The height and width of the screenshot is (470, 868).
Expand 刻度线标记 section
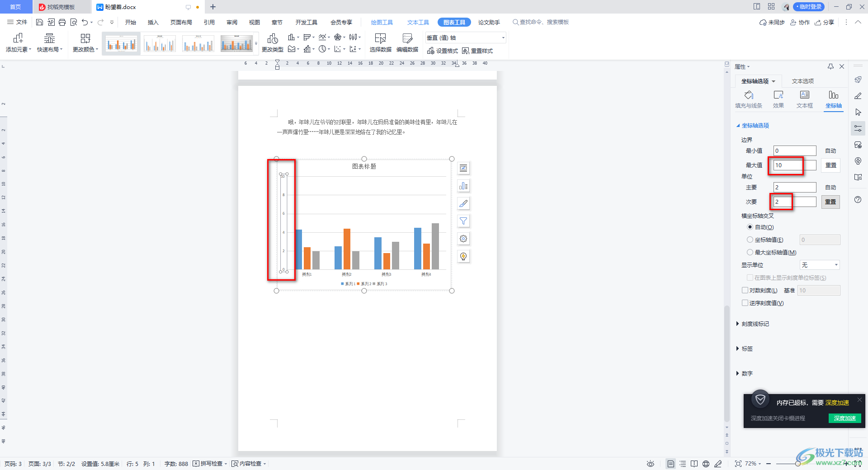click(x=753, y=324)
